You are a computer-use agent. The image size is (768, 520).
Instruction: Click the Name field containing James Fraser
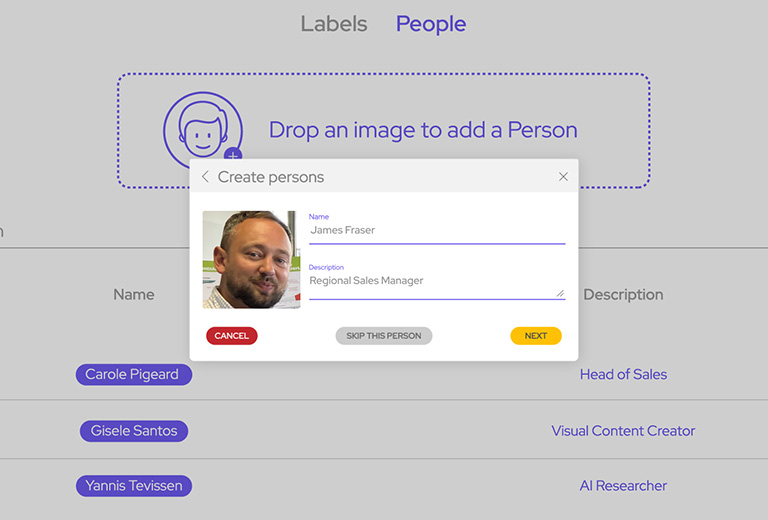(x=437, y=230)
